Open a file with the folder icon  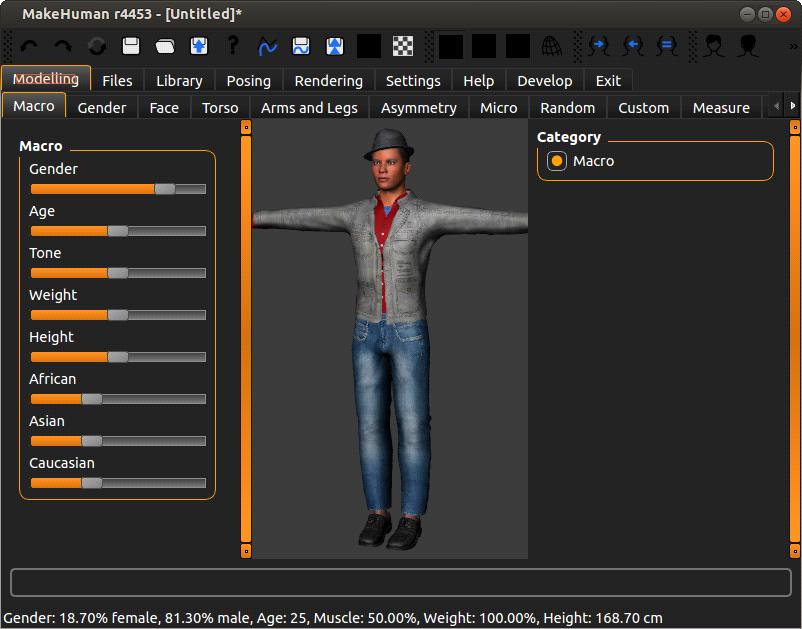tap(165, 46)
